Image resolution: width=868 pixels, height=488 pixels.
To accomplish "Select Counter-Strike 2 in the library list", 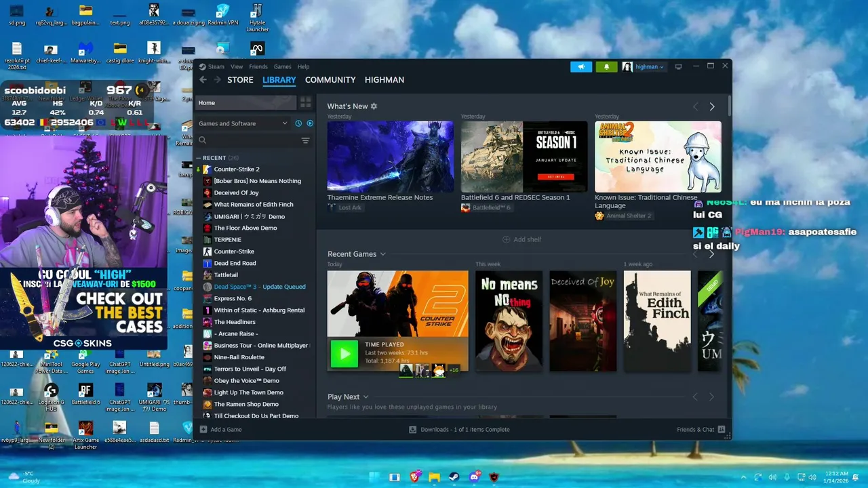I will (x=237, y=169).
